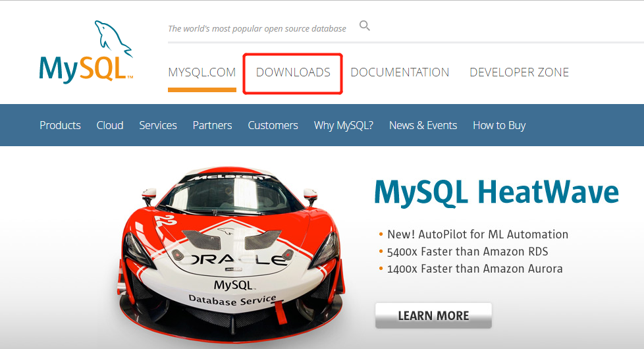
Task: Select the Customers menu item
Action: click(273, 125)
